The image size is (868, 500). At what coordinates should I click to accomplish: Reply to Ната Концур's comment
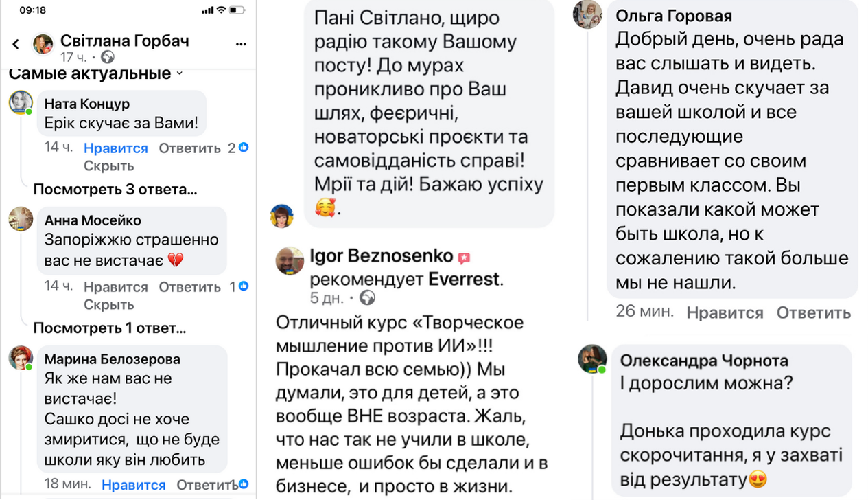(189, 148)
